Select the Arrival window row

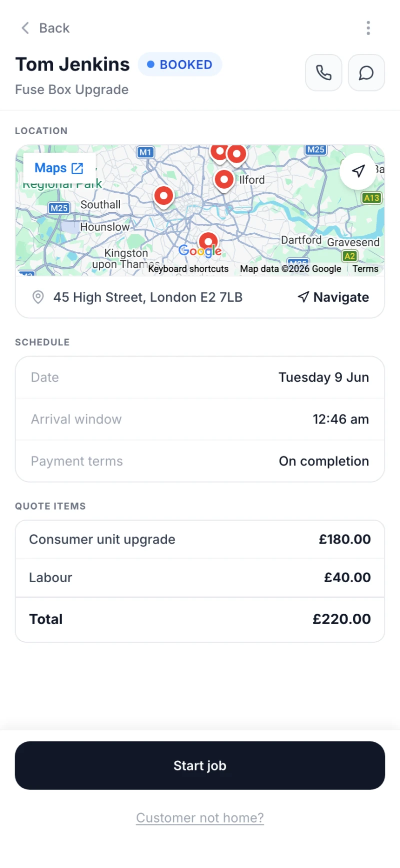coord(200,419)
